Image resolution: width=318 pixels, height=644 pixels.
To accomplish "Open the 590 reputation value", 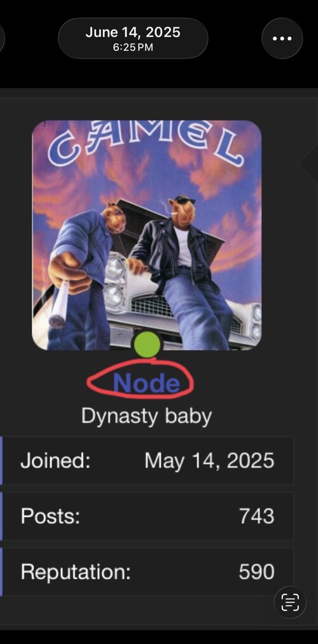I will [x=256, y=571].
